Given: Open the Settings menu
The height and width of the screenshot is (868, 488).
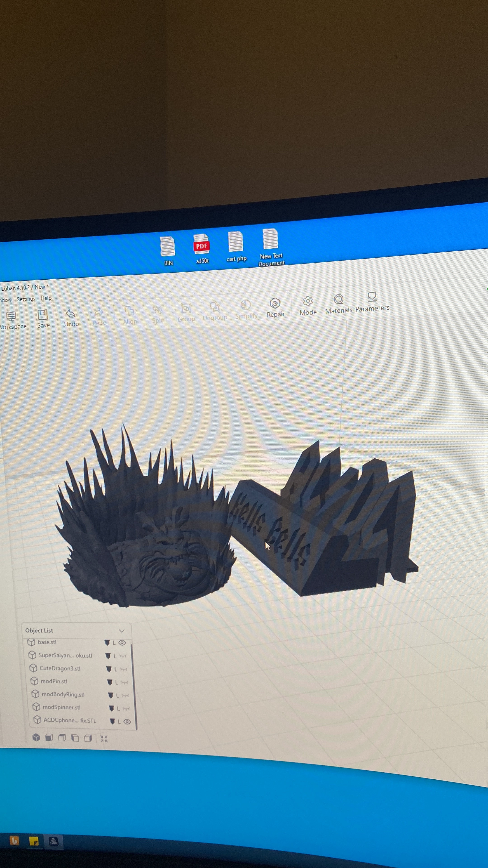Looking at the screenshot, I should coord(26,299).
